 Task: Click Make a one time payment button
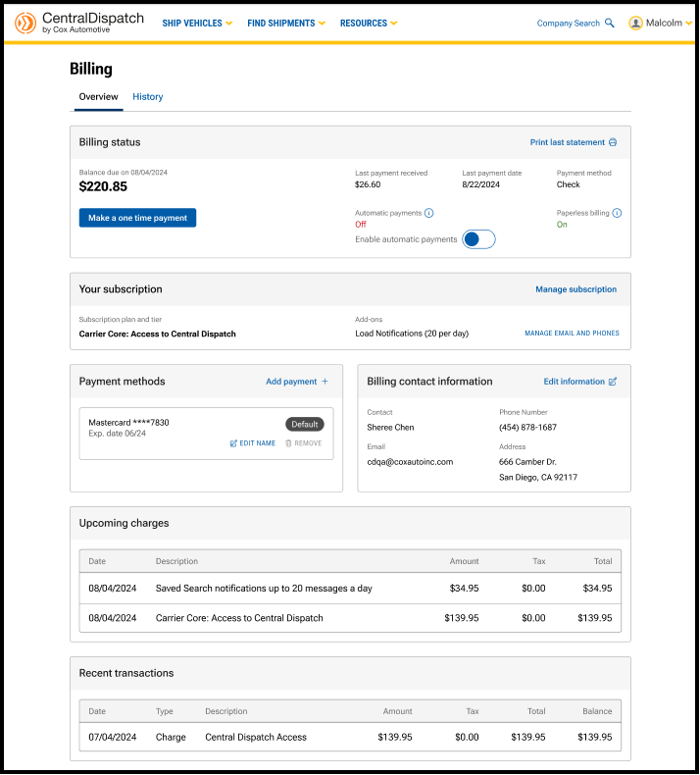coord(137,218)
